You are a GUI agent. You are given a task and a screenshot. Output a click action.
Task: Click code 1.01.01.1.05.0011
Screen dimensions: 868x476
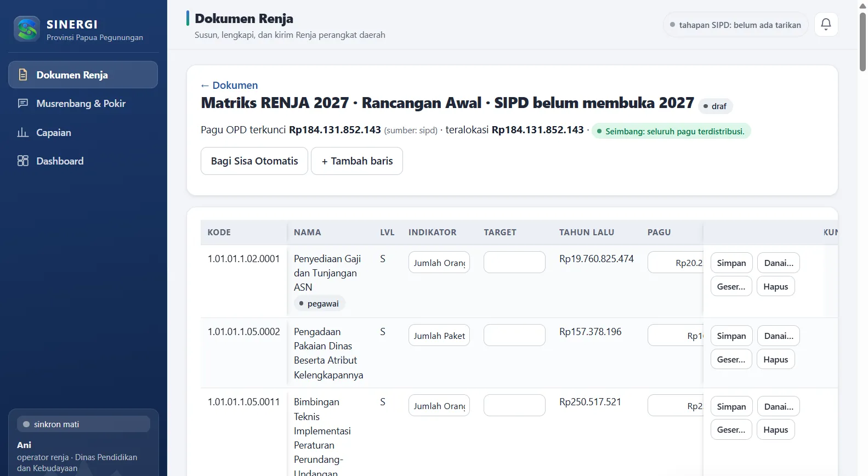pyautogui.click(x=243, y=401)
